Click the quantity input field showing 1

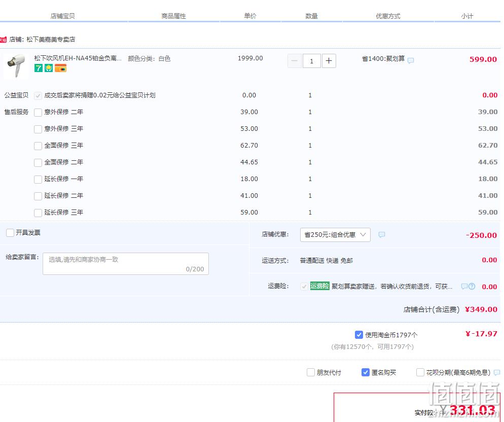coord(311,61)
